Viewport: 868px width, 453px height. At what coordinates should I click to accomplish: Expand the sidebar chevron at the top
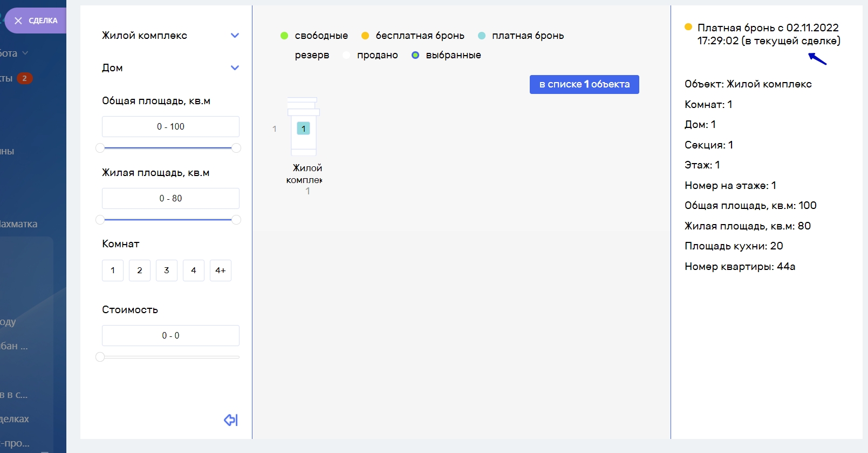click(x=25, y=53)
